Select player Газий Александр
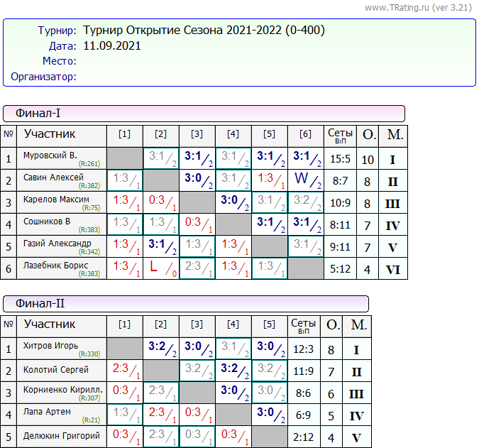This screenshot has width=479, height=448. point(57,244)
